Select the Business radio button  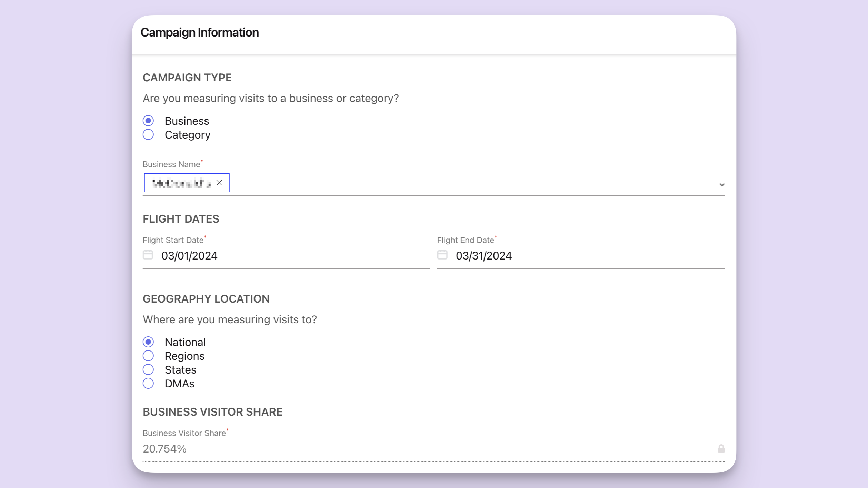(148, 121)
